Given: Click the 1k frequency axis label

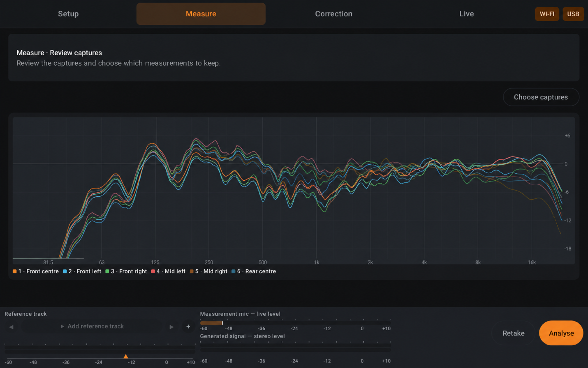Looking at the screenshot, I should [x=317, y=263].
